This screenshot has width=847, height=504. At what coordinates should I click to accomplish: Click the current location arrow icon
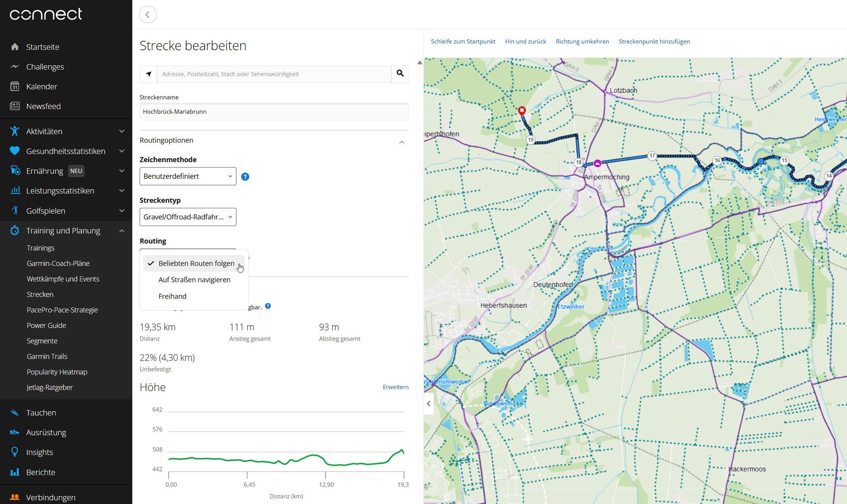pos(149,74)
